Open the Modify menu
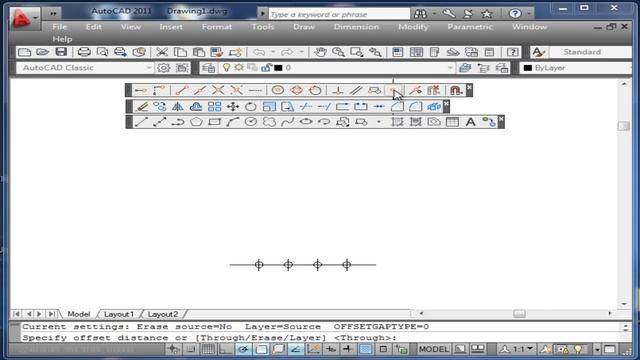Viewport: 640px width, 360px height. tap(413, 27)
